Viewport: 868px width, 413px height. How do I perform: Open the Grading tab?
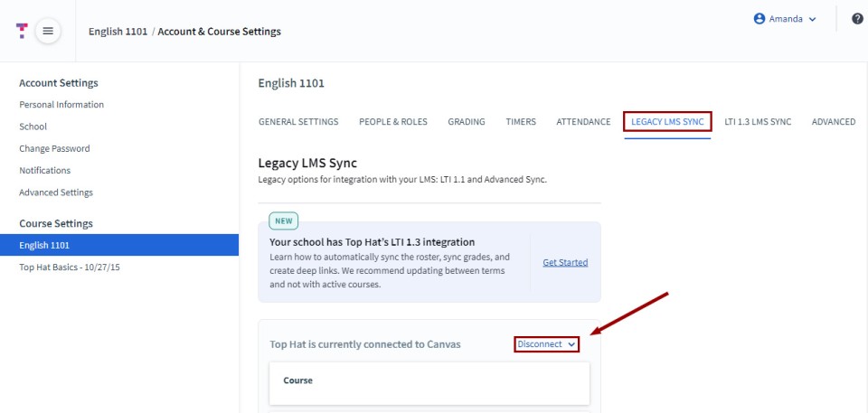[x=467, y=122]
